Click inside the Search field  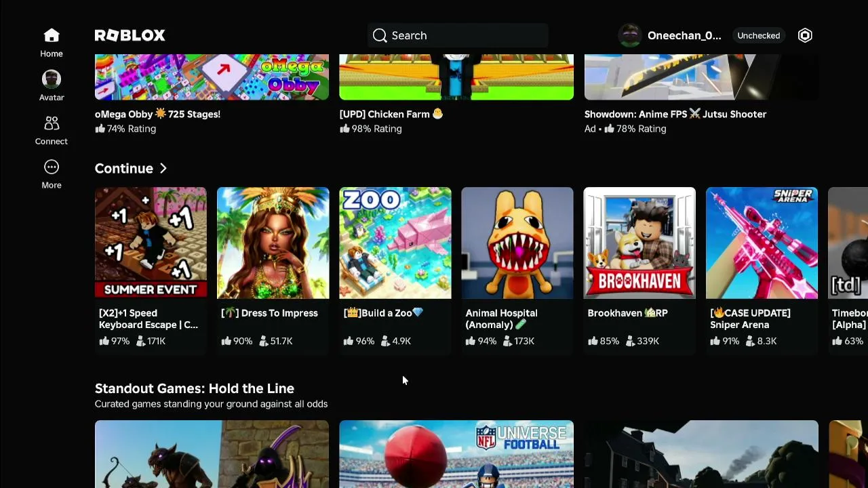coord(458,35)
